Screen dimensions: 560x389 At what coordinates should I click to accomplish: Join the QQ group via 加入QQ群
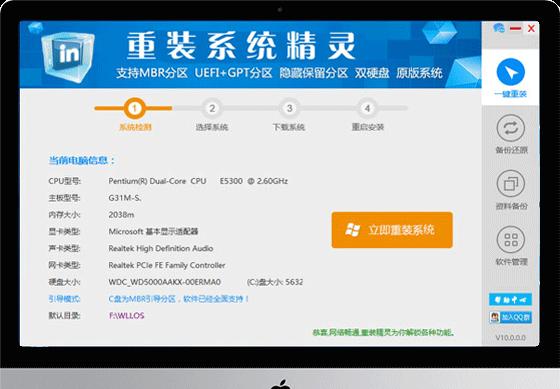tap(510, 317)
